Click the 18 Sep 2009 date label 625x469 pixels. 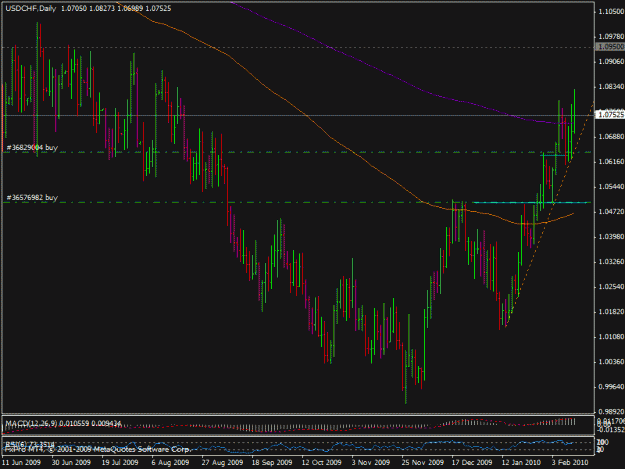(x=272, y=462)
